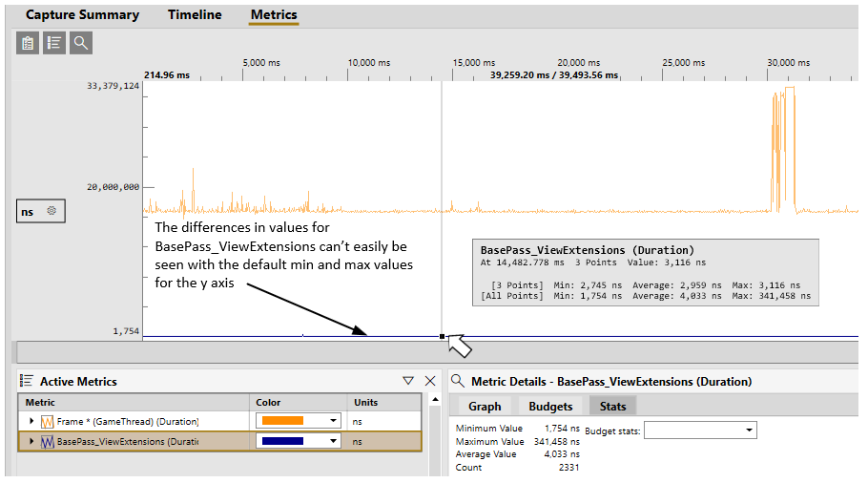Image resolution: width=868 pixels, height=483 pixels.
Task: Click units cell ns for BasePass_ViewExtensions
Action: tap(357, 442)
